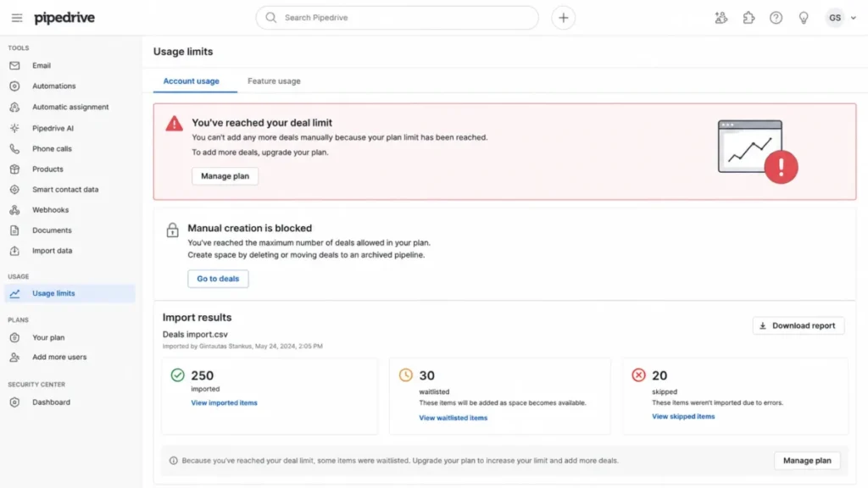Viewport: 868px width, 488px height.
Task: Click the Webhooks icon
Action: tap(14, 210)
